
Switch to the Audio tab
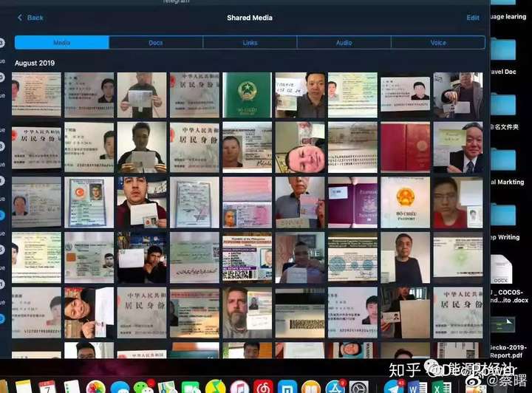click(x=344, y=43)
